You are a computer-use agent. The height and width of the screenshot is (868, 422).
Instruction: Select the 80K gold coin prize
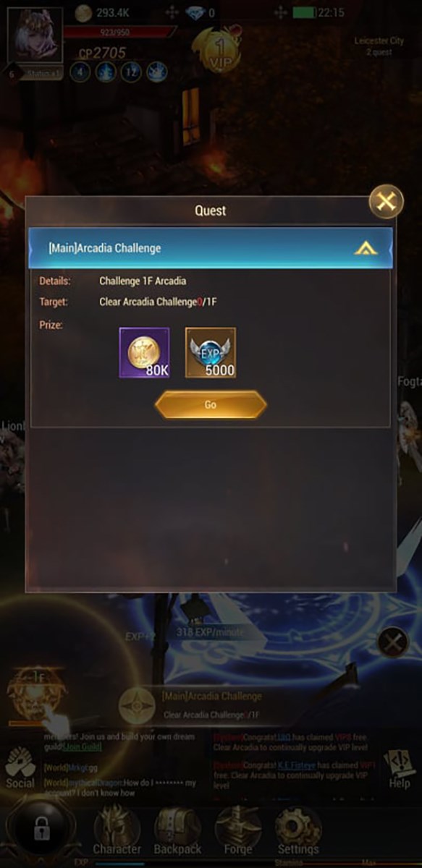coord(144,352)
